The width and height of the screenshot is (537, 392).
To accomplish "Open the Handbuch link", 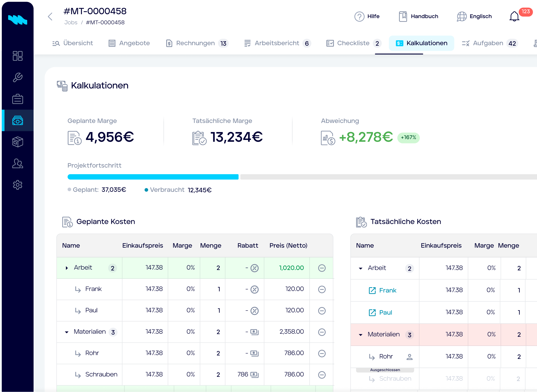I will (419, 17).
